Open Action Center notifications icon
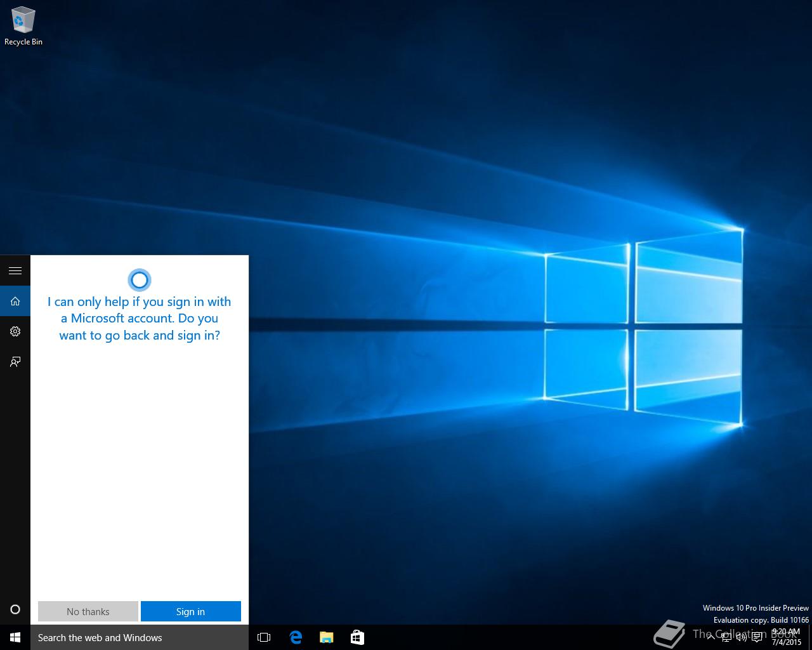Viewport: 812px width, 650px height. 757,637
